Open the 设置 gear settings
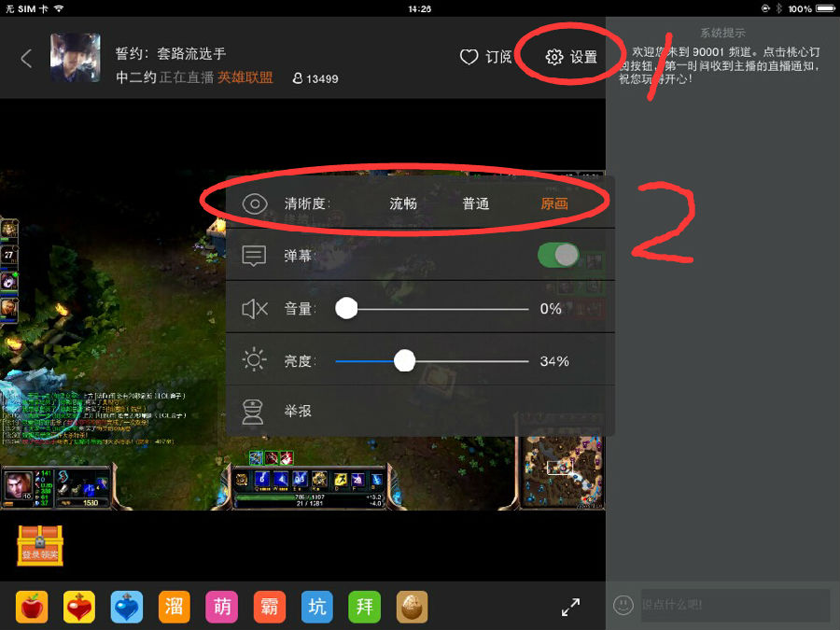The image size is (840, 630). [571, 57]
